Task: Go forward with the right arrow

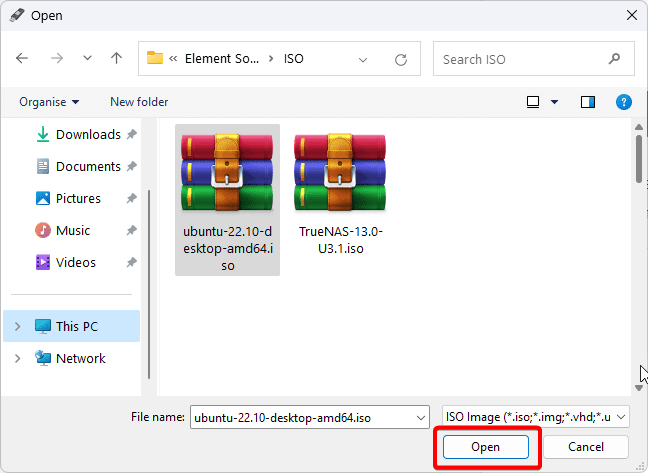Action: click(57, 58)
